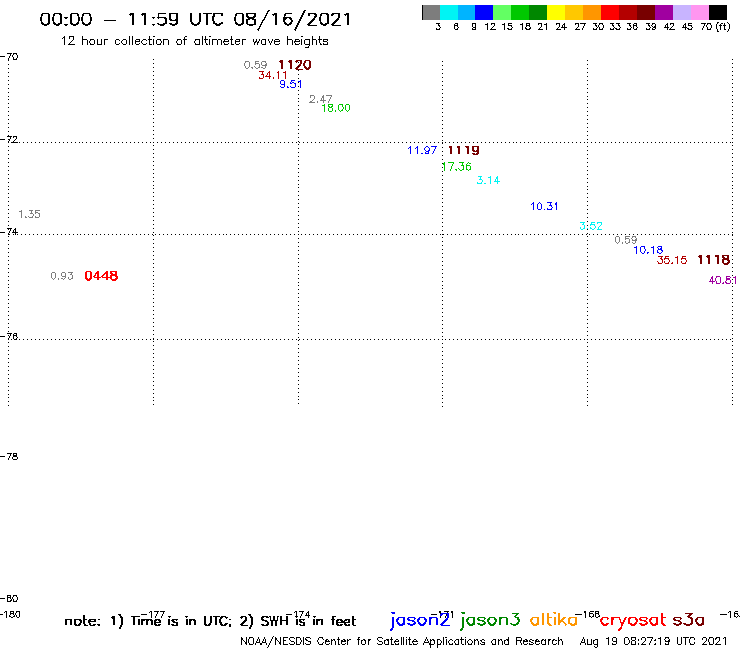Select subtitle '12 hour collection of altimeter wave heights'
The image size is (740, 650).
(x=194, y=41)
